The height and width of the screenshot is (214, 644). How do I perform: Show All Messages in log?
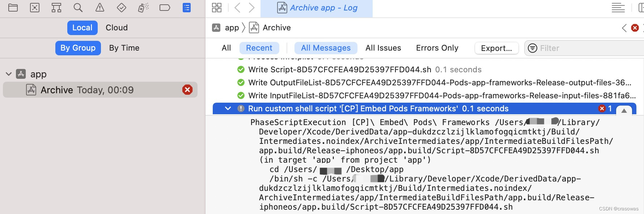pyautogui.click(x=326, y=48)
